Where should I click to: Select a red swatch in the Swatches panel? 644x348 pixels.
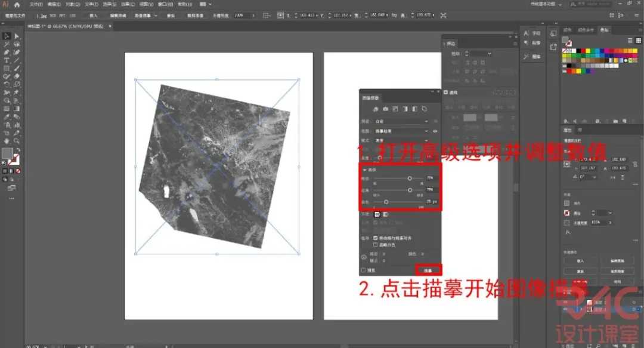583,51
